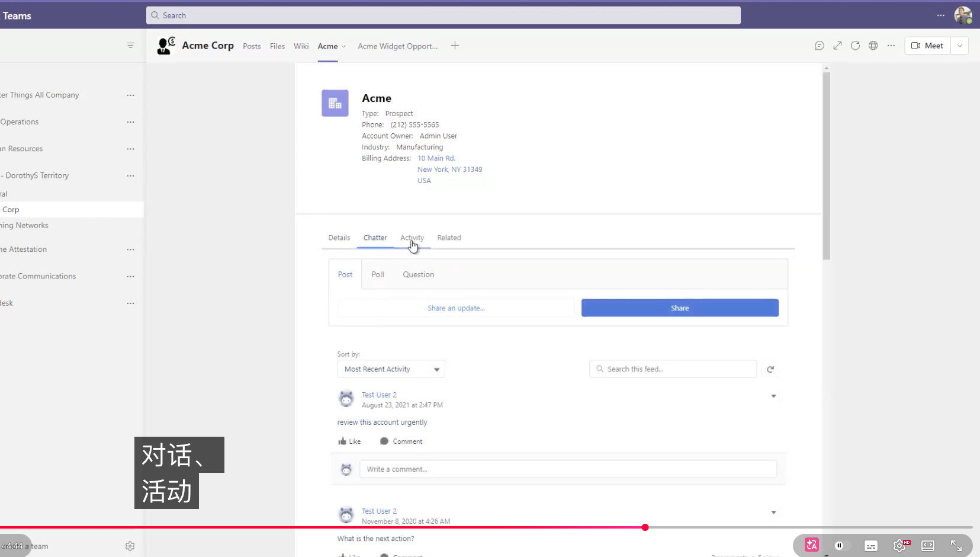Toggle the autoplay pause switch in player
This screenshot has width=980, height=557.
coord(841,546)
